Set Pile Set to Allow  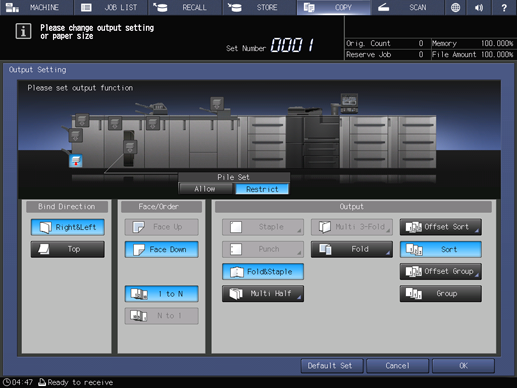pos(205,189)
